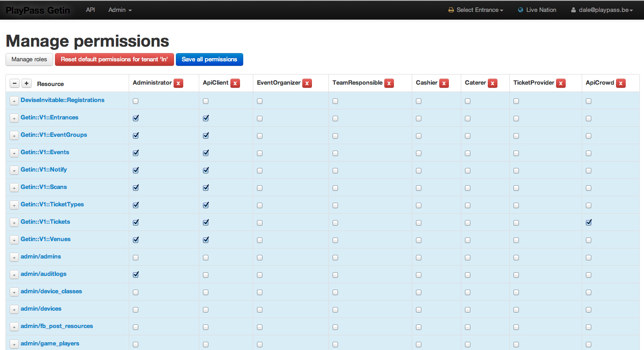Expand the admin/auditlogs resource row

(x=14, y=275)
